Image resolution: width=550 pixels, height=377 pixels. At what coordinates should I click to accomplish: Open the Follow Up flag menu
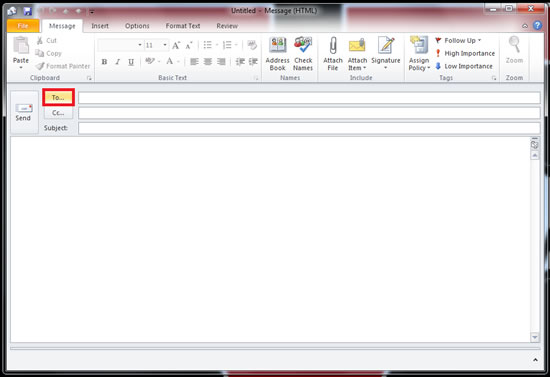coord(458,41)
